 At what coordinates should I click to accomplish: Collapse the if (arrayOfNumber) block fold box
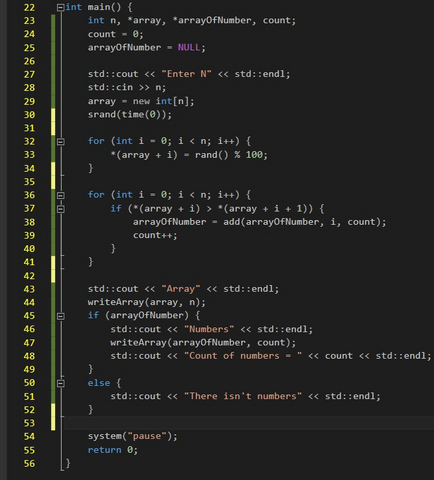point(60,316)
